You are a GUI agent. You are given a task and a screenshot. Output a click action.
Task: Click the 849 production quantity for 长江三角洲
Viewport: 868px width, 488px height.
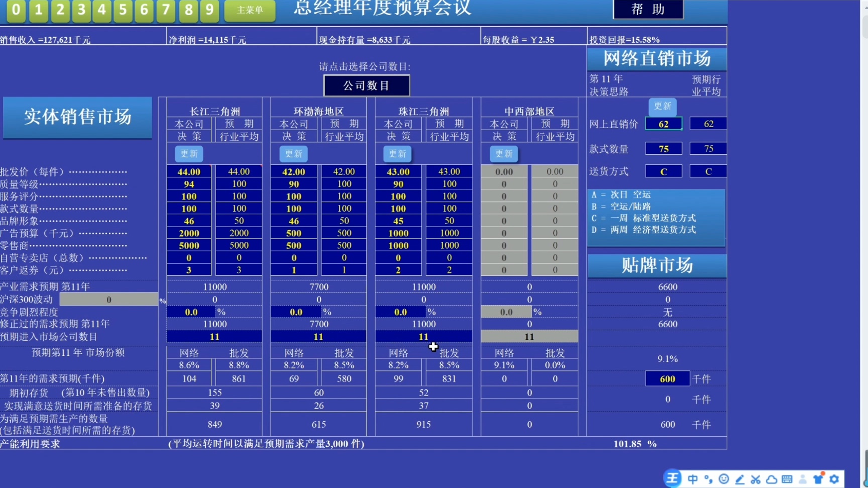[214, 425]
